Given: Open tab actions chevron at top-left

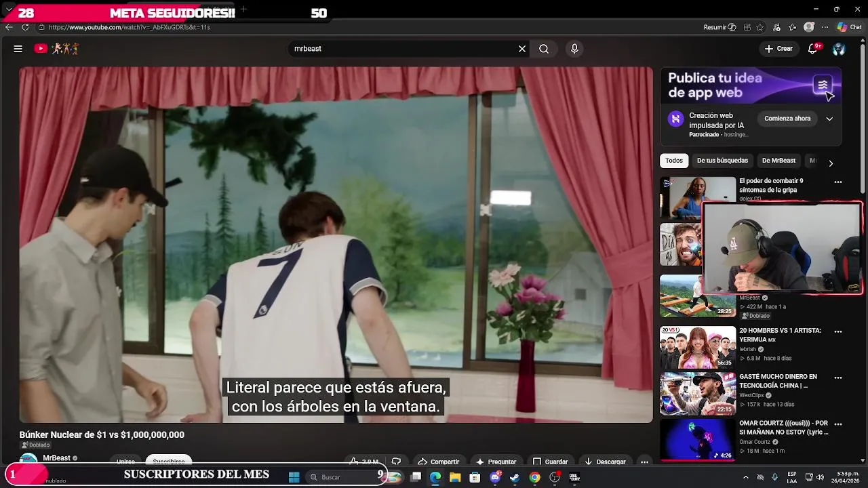Looking at the screenshot, I should coord(9,9).
